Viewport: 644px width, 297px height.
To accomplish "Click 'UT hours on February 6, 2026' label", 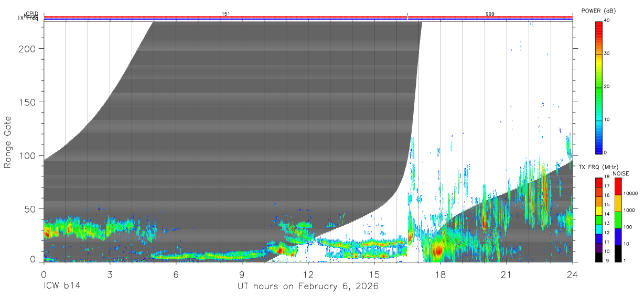I will tap(308, 286).
